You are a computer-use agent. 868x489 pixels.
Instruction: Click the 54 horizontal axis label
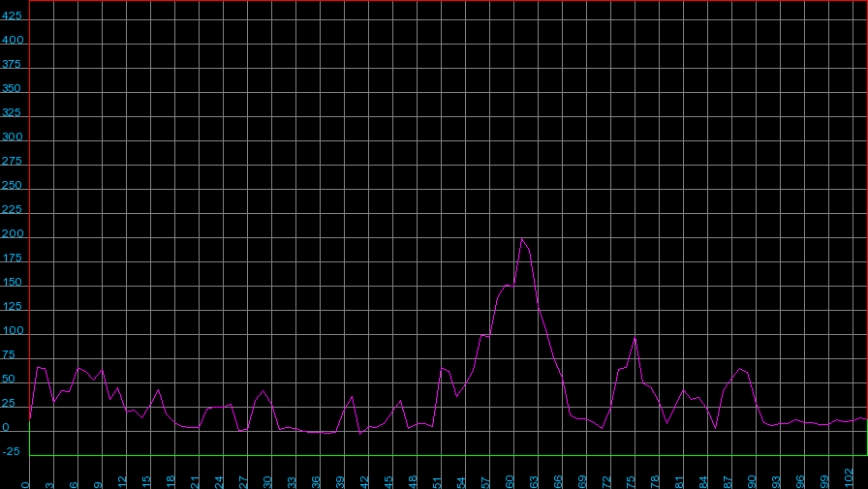click(x=462, y=482)
